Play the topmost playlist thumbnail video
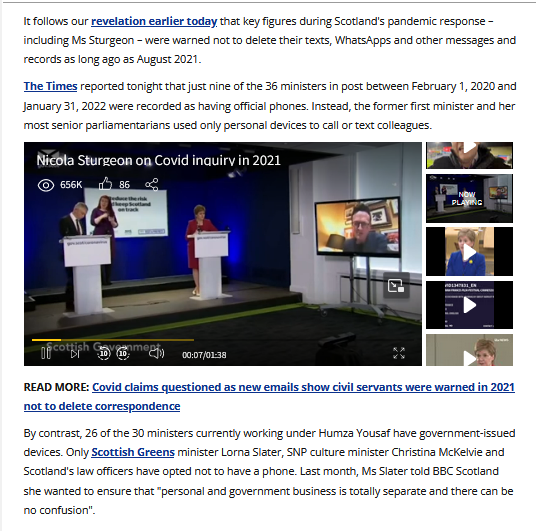The width and height of the screenshot is (536, 531). pyautogui.click(x=469, y=155)
